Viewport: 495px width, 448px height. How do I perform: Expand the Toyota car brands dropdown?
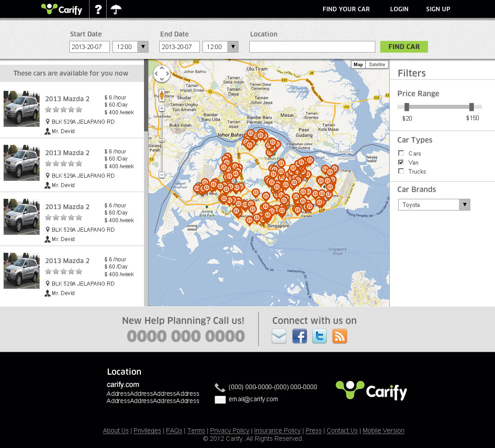click(464, 205)
